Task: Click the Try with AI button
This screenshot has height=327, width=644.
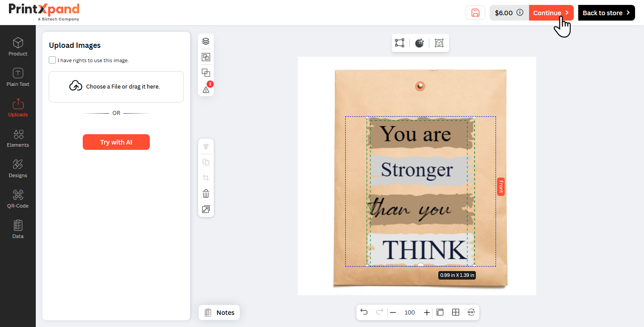Action: coord(116,142)
